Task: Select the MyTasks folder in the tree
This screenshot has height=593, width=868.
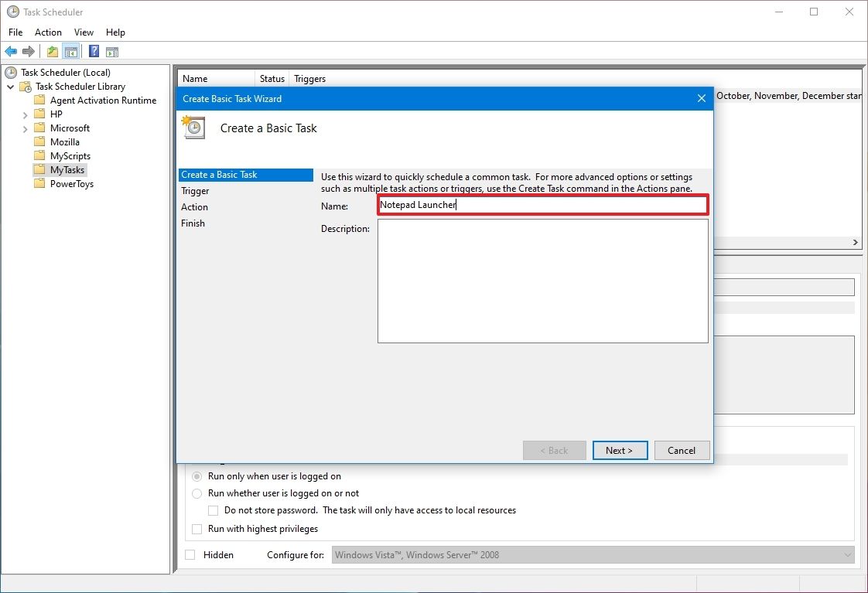Action: [x=66, y=169]
